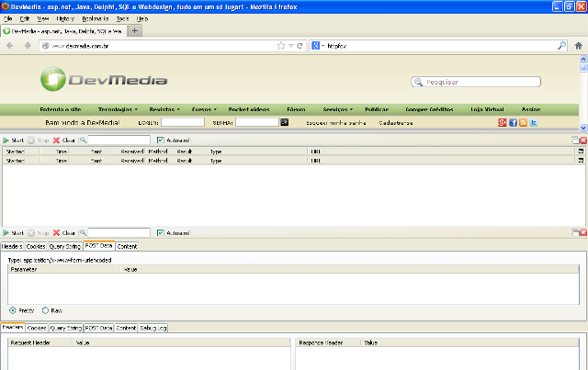The width and height of the screenshot is (588, 370).
Task: Click Clear in the toolbar above the request list
Action: tap(63, 140)
